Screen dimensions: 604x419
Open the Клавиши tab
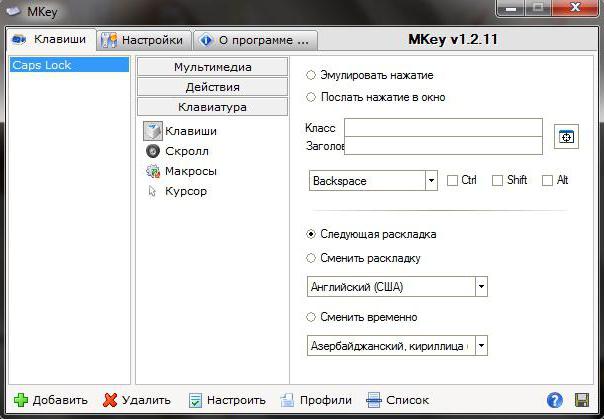pos(51,40)
